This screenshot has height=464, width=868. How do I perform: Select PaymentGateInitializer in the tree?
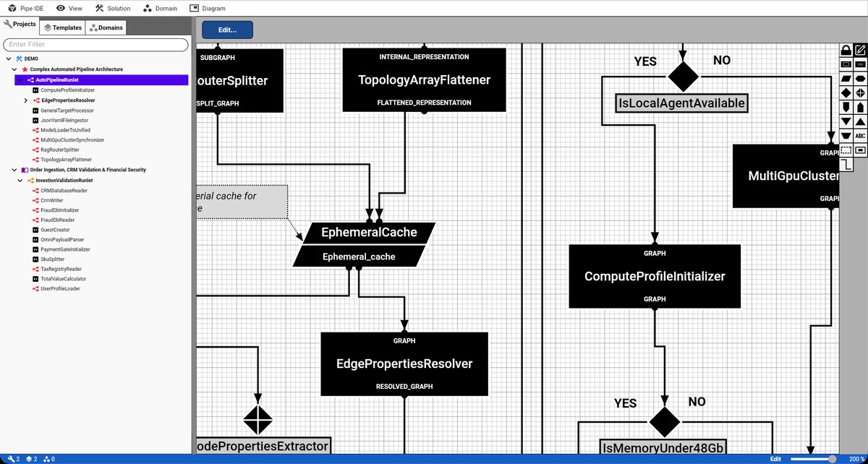click(x=65, y=249)
